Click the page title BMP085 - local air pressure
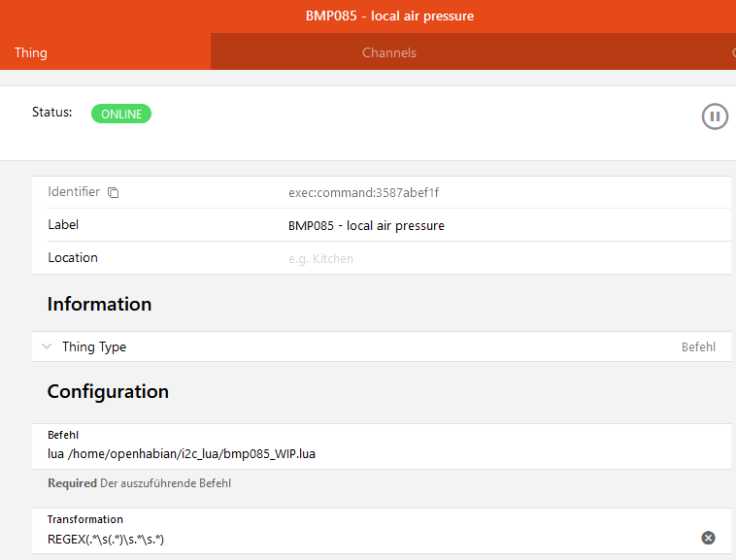 [389, 16]
